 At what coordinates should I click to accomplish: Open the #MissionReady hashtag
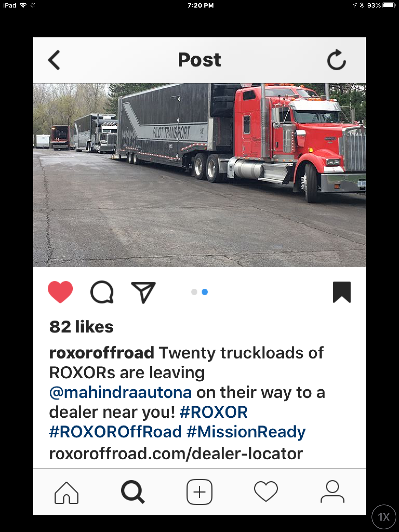tap(246, 432)
